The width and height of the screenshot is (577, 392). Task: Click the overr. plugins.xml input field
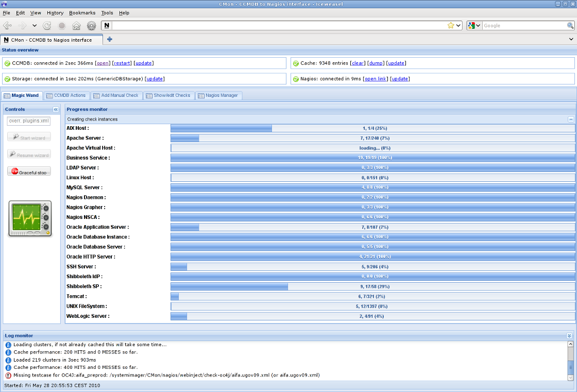point(29,121)
